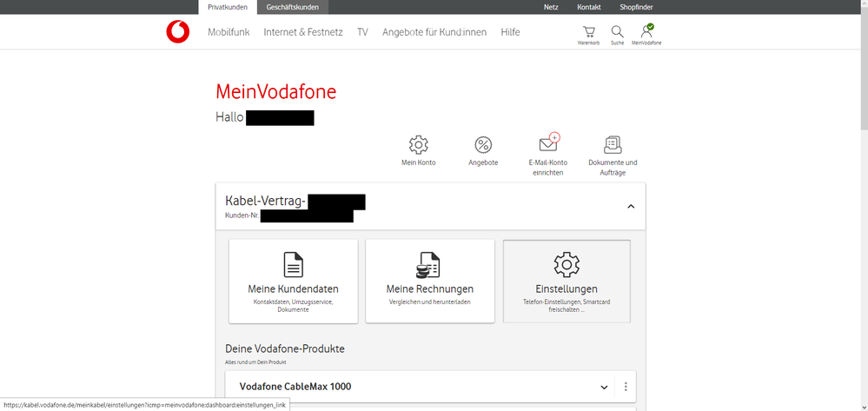The width and height of the screenshot is (868, 411).
Task: Open the Meine Rechnungen card
Action: pos(430,282)
